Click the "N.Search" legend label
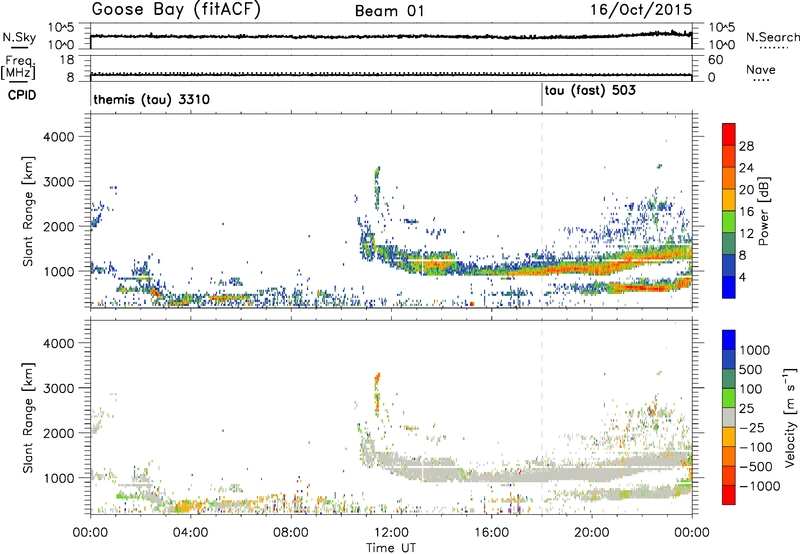 click(772, 37)
